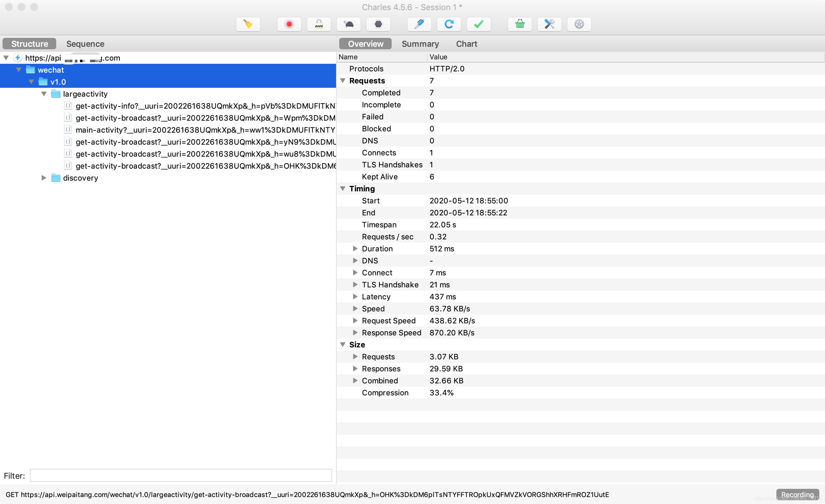Click the blue repeat request icon
The width and height of the screenshot is (825, 504).
coord(449,24)
